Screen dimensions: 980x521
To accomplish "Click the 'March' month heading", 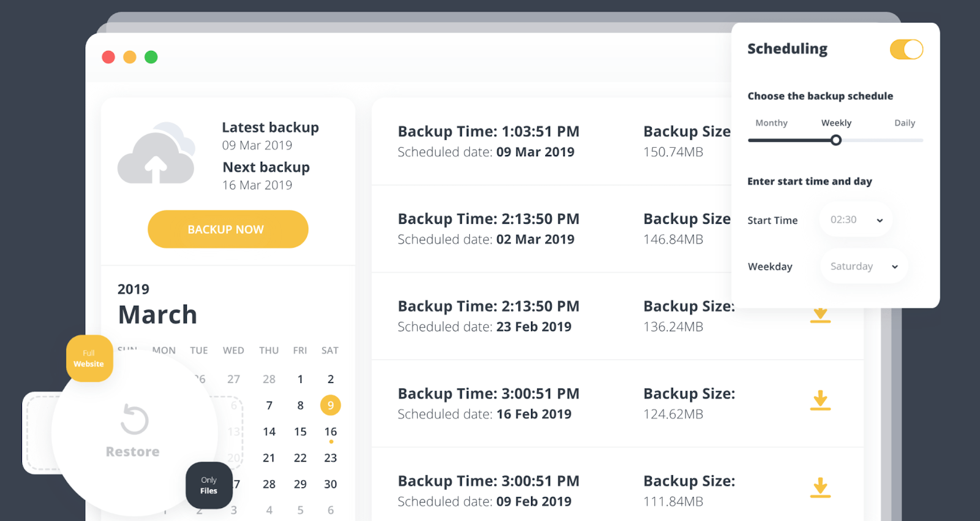I will click(157, 314).
